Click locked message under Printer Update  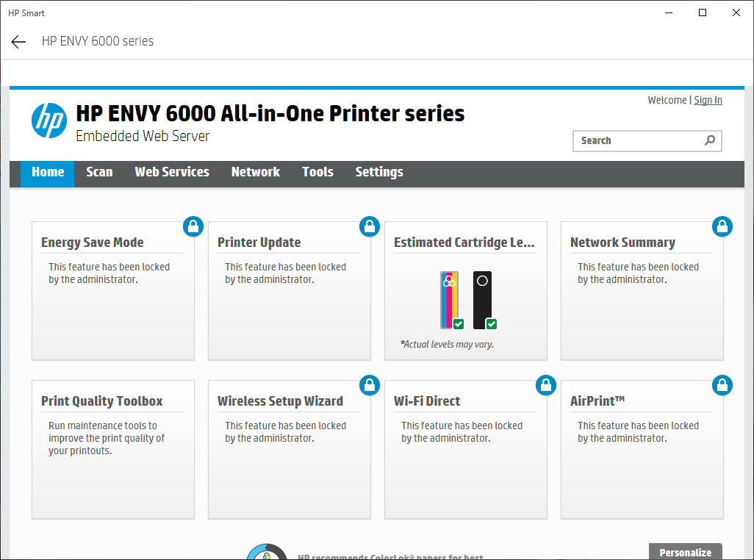286,273
